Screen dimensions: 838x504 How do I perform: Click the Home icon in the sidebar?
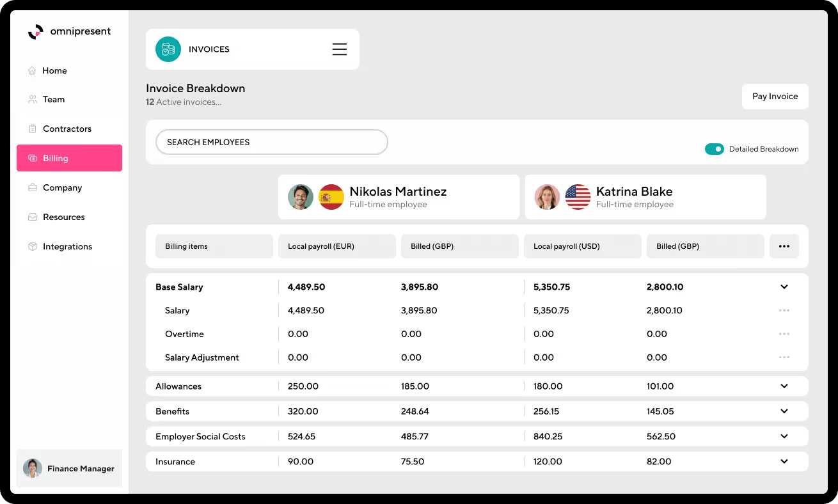pyautogui.click(x=32, y=70)
